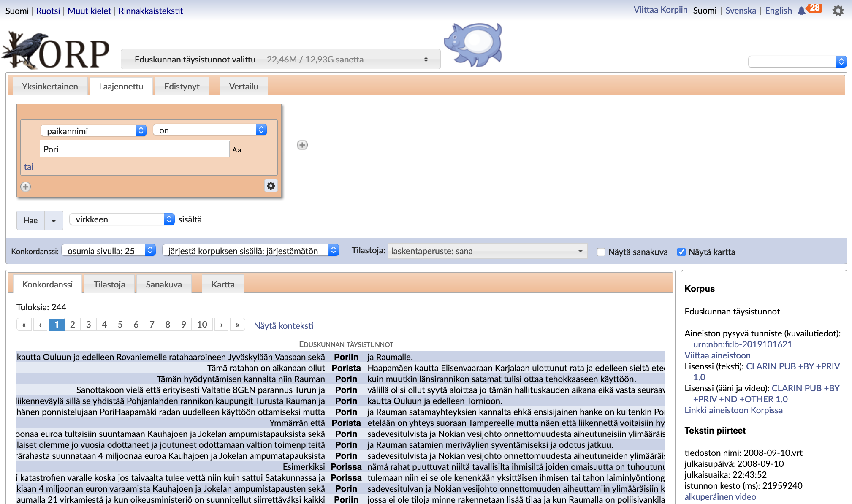The image size is (852, 504).
Task: Click the Näytä konteksti link
Action: 283,326
